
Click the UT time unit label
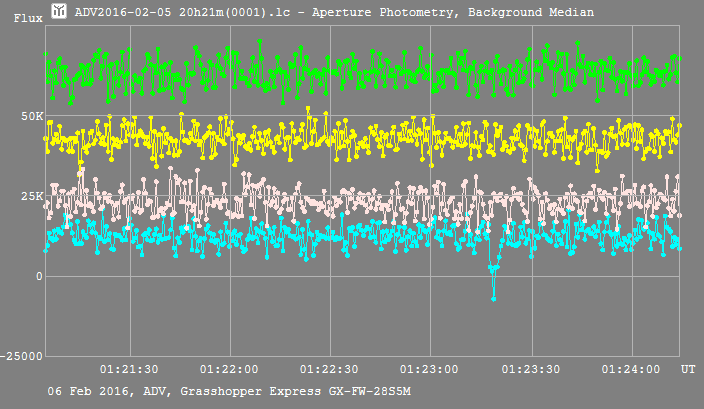click(x=688, y=370)
